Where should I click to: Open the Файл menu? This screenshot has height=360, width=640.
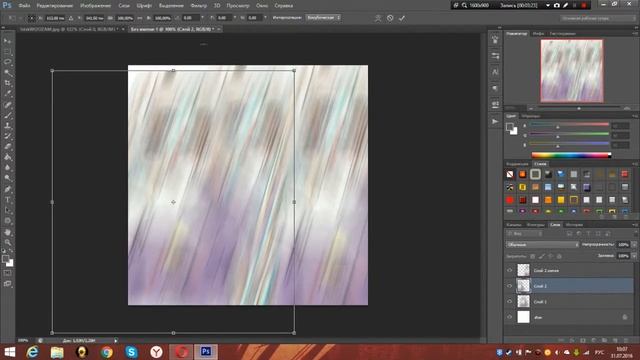24,6
